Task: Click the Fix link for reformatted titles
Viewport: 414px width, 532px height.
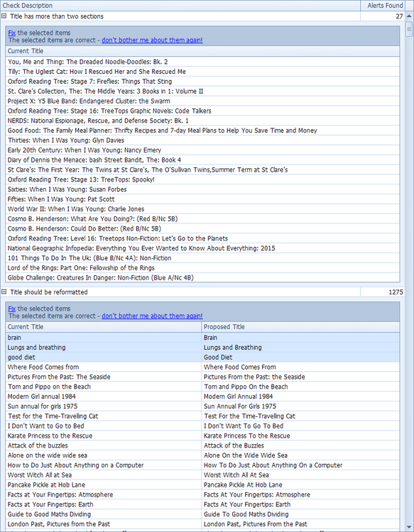Action: [x=11, y=309]
